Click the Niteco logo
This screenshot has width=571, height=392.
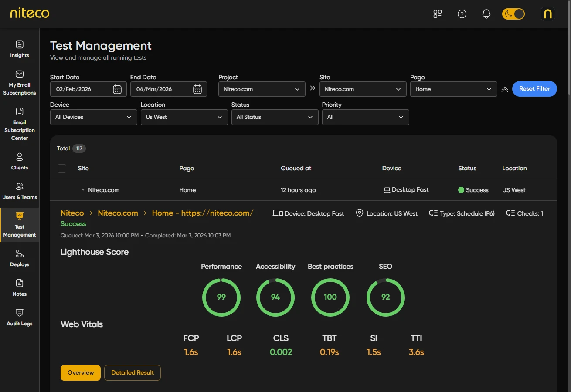point(30,14)
